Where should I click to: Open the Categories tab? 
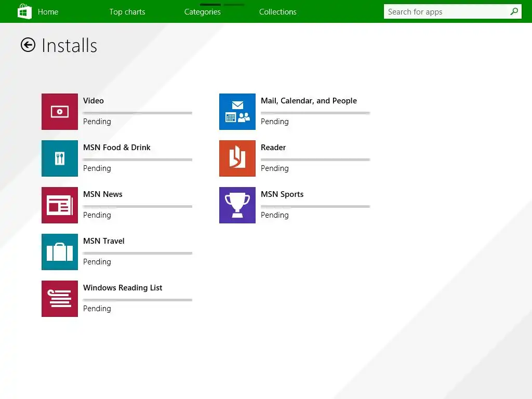tap(203, 12)
